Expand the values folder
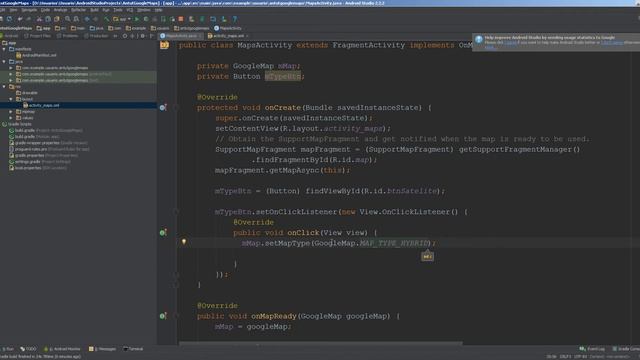Viewport: 640px width, 360px height. tap(11, 118)
